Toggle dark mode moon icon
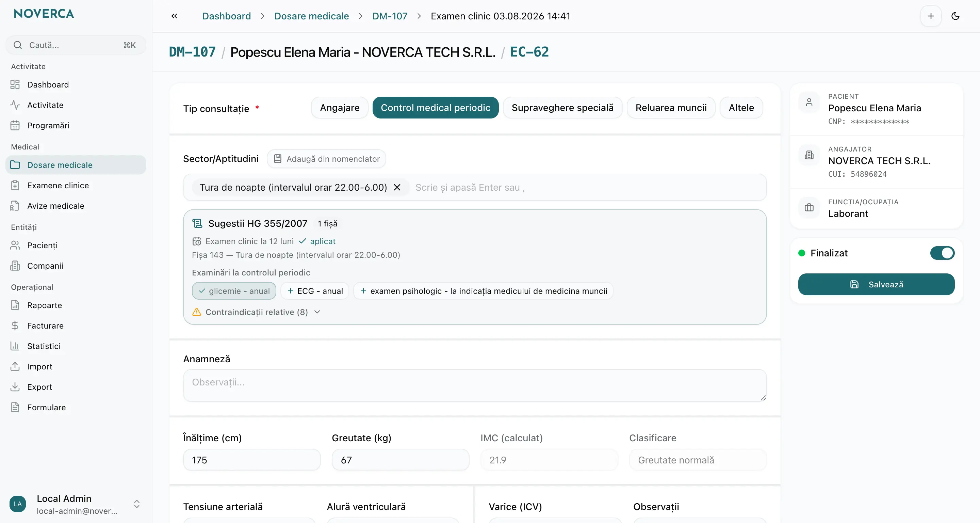The width and height of the screenshot is (980, 523). tap(955, 16)
